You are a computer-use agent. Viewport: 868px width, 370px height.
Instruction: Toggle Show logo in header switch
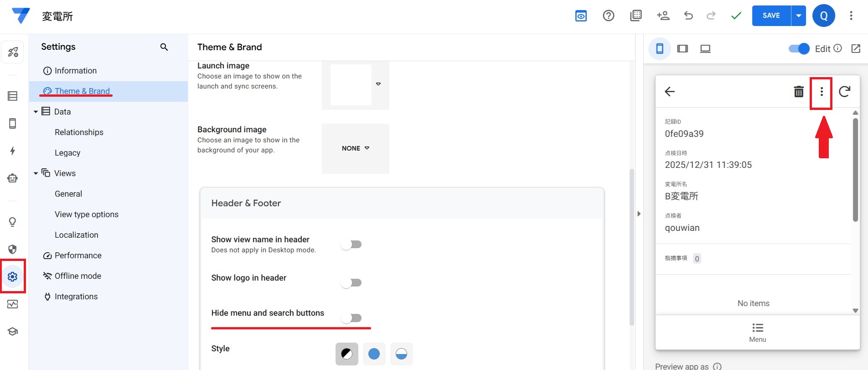point(351,283)
